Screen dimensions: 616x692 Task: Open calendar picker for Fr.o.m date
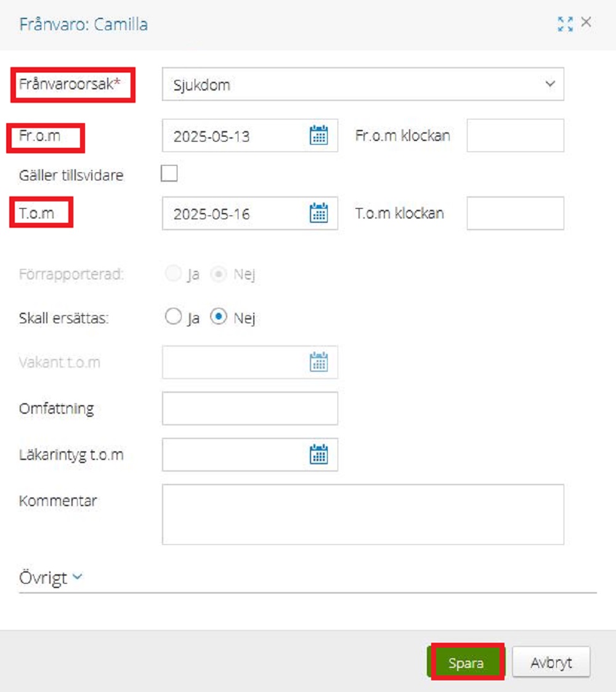pyautogui.click(x=318, y=135)
